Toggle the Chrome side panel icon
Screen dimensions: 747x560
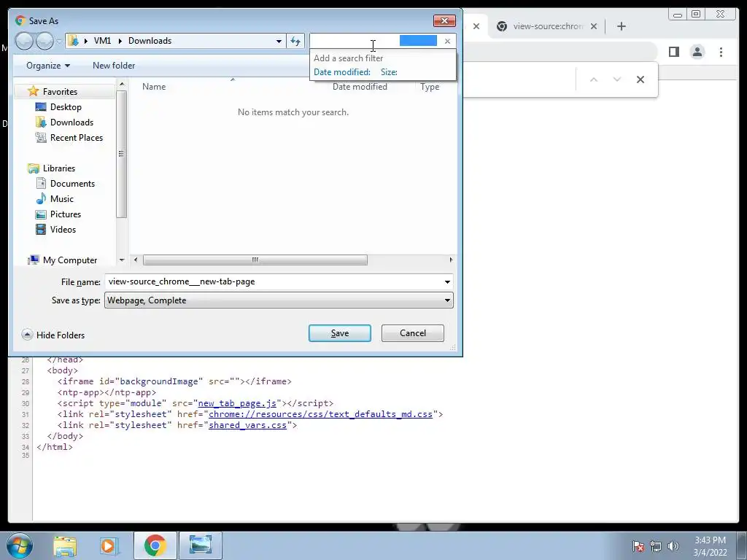[x=673, y=52]
